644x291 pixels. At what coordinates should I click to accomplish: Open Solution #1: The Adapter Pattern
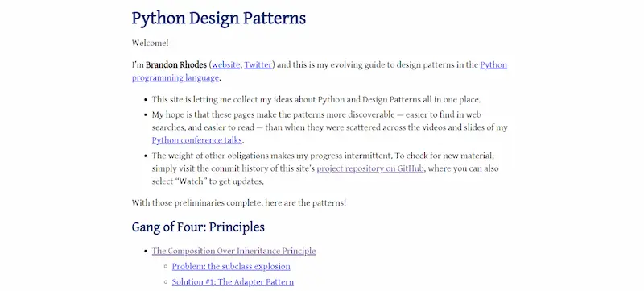click(233, 282)
